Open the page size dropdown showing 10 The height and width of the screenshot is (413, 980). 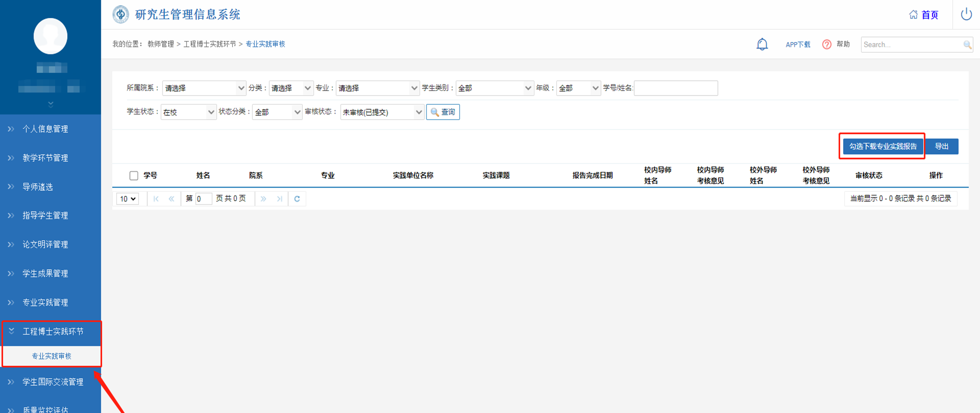(x=127, y=199)
